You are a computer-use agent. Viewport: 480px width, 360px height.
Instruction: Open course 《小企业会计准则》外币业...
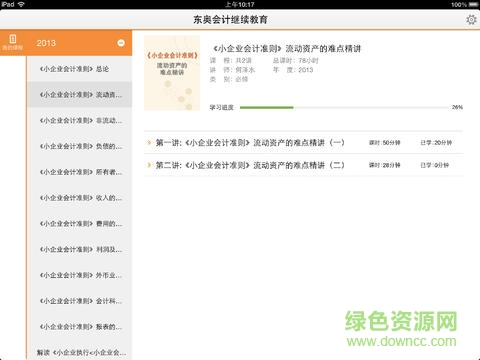click(80, 275)
